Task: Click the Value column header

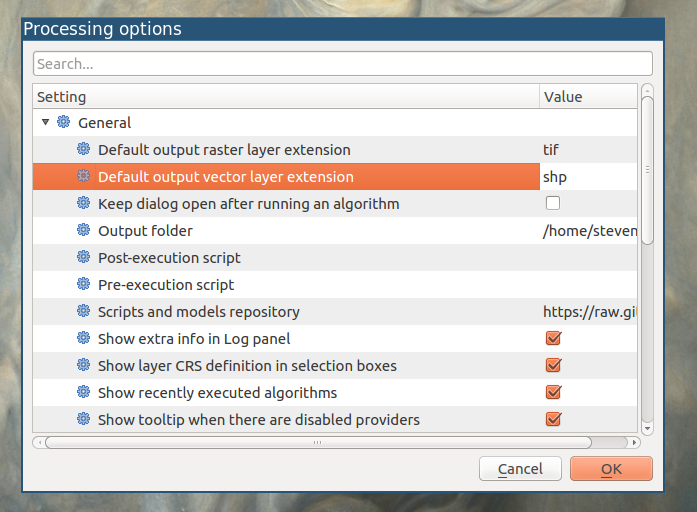Action: click(588, 97)
